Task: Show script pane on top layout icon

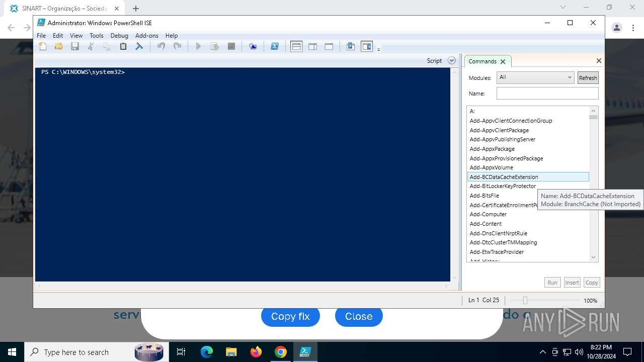Action: (296, 46)
